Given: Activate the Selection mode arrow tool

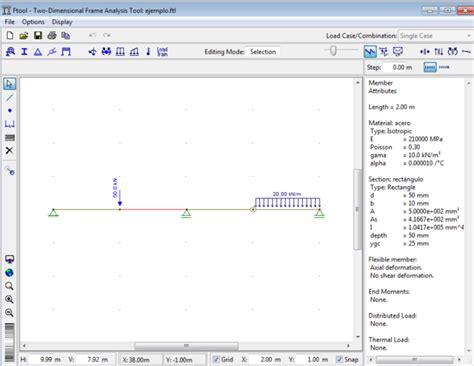Looking at the screenshot, I should point(9,84).
